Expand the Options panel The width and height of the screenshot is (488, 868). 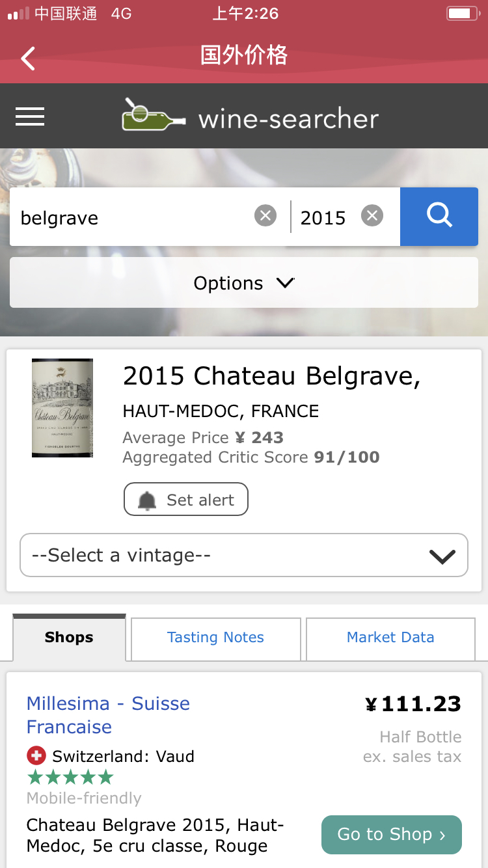coord(244,283)
